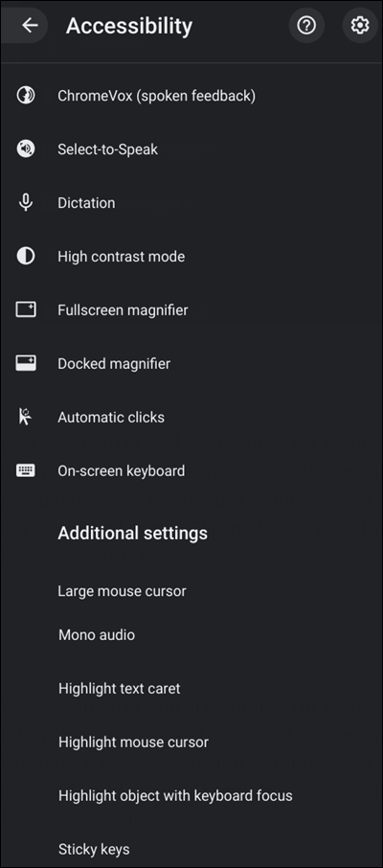The image size is (383, 868).
Task: Click the High contrast mode icon
Action: 26,257
